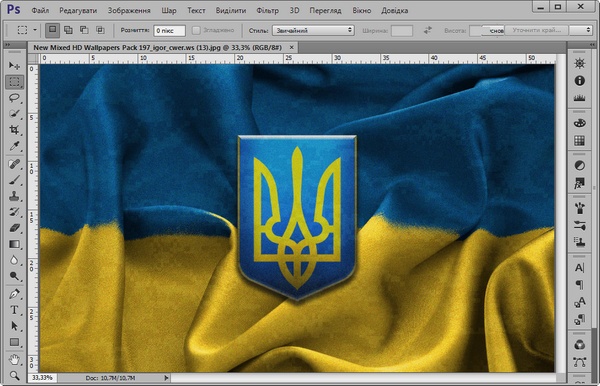Screen dimensions: 600x386
Task: Open the tool preset picker arrow
Action: coord(35,30)
